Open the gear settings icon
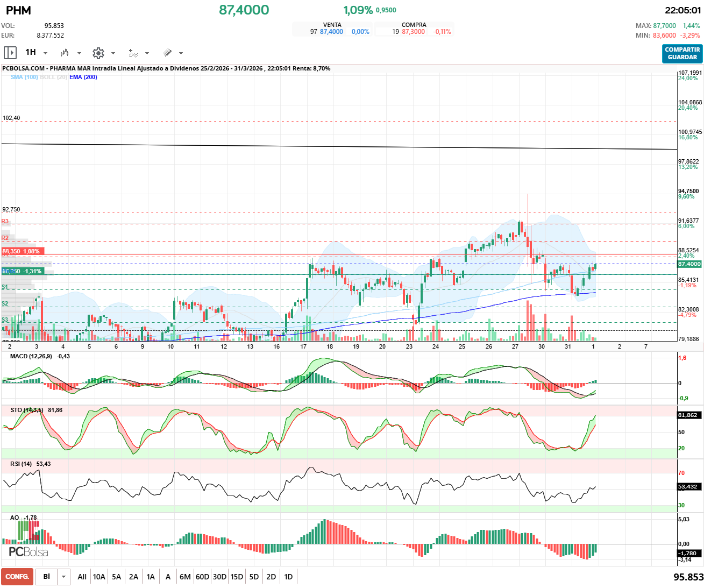This screenshot has width=711, height=588. pos(98,53)
